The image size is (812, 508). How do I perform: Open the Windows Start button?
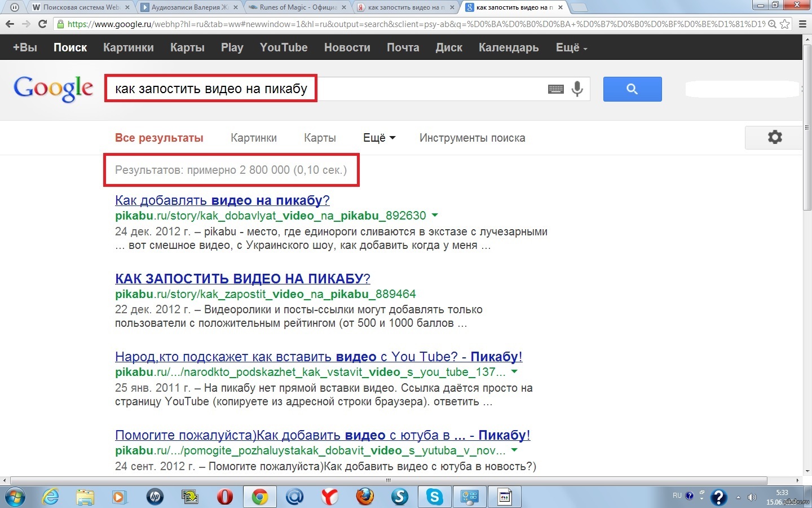(x=15, y=497)
